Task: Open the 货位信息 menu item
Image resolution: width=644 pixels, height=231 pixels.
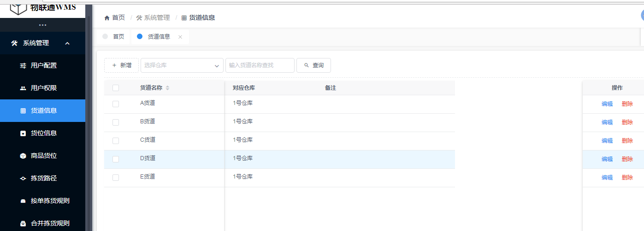Action: [42, 133]
